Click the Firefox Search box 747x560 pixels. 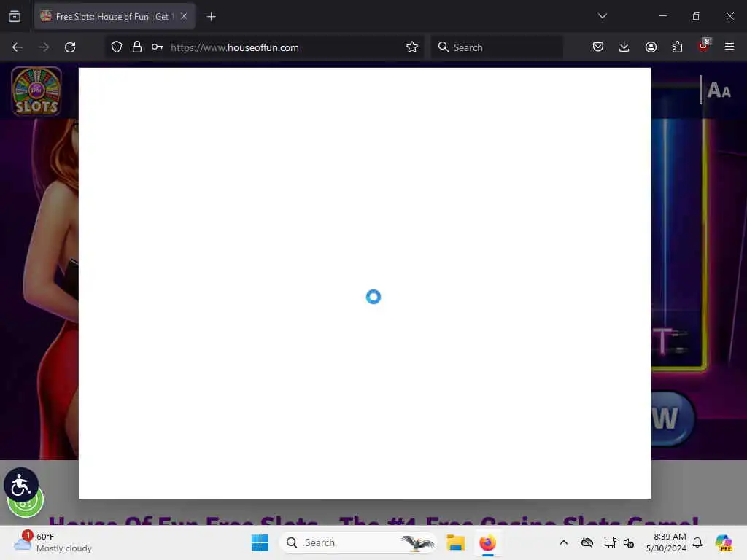click(497, 47)
